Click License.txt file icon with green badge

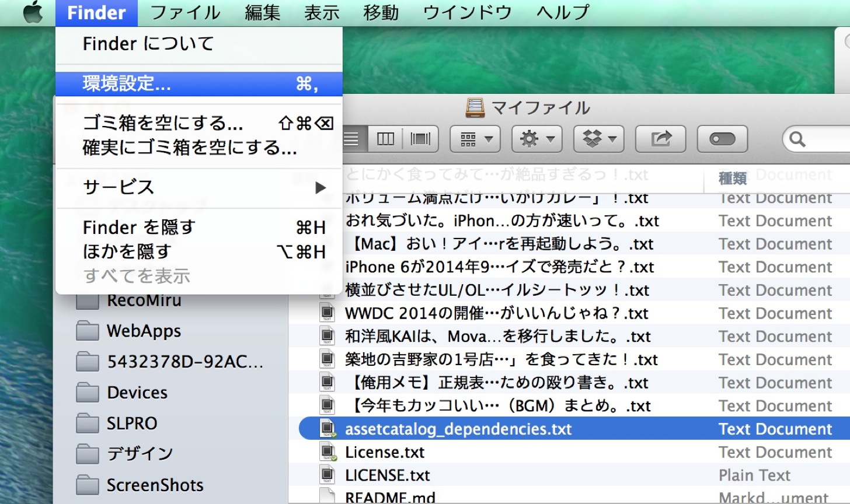click(x=328, y=452)
